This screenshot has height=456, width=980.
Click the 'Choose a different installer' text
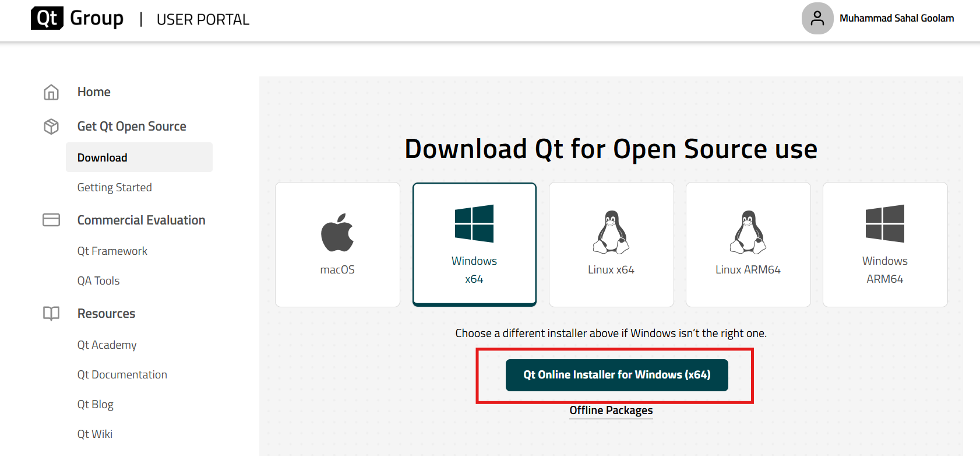click(611, 333)
